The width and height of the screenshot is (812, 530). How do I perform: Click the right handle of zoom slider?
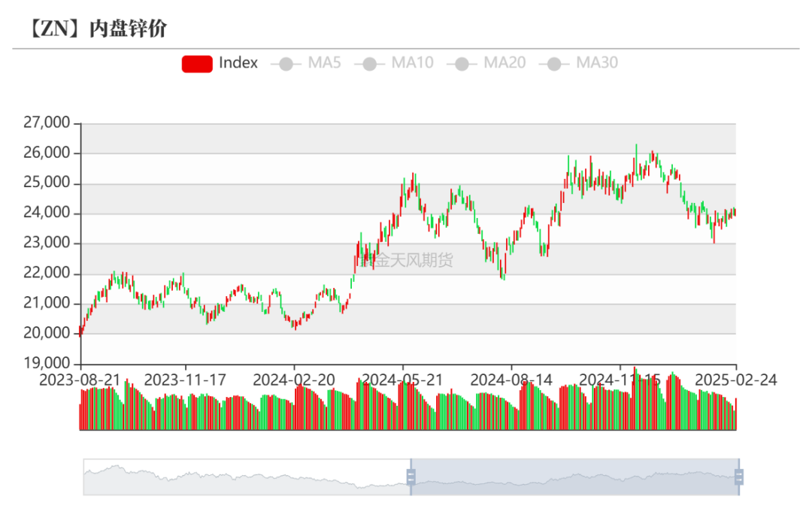tap(738, 477)
